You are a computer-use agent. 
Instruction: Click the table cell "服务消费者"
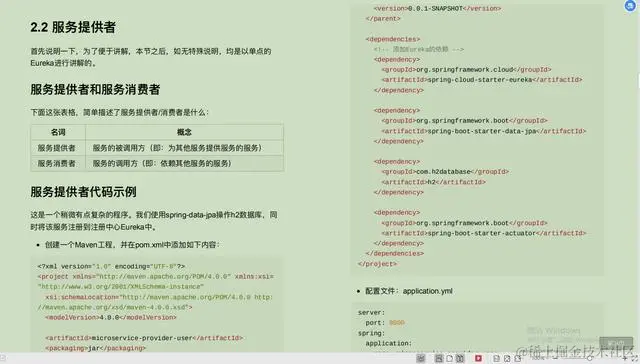tap(58, 163)
